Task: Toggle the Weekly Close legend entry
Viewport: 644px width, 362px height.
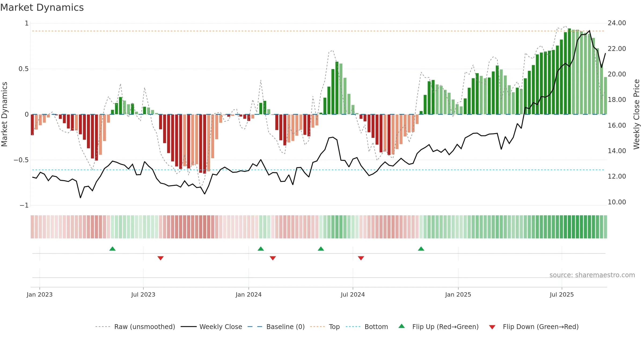Action: pos(211,327)
